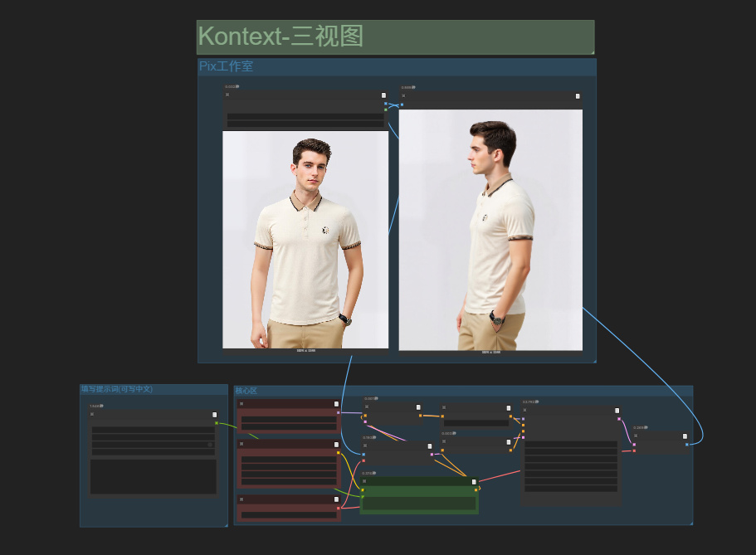Click the top red node's purple output slot

[338, 413]
